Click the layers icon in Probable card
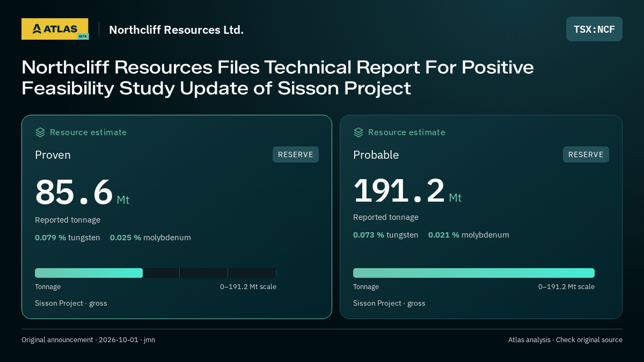The height and width of the screenshot is (362, 644). tap(358, 132)
